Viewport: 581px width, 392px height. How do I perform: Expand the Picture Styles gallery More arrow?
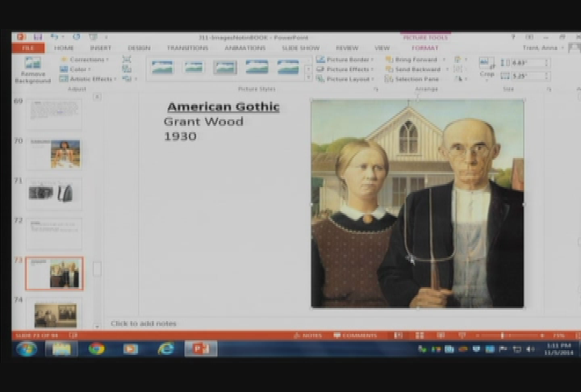308,77
